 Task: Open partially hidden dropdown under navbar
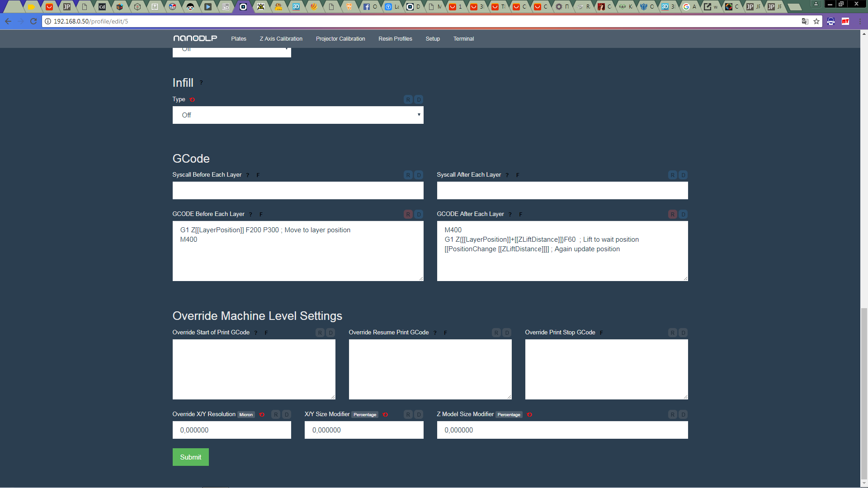(x=231, y=52)
